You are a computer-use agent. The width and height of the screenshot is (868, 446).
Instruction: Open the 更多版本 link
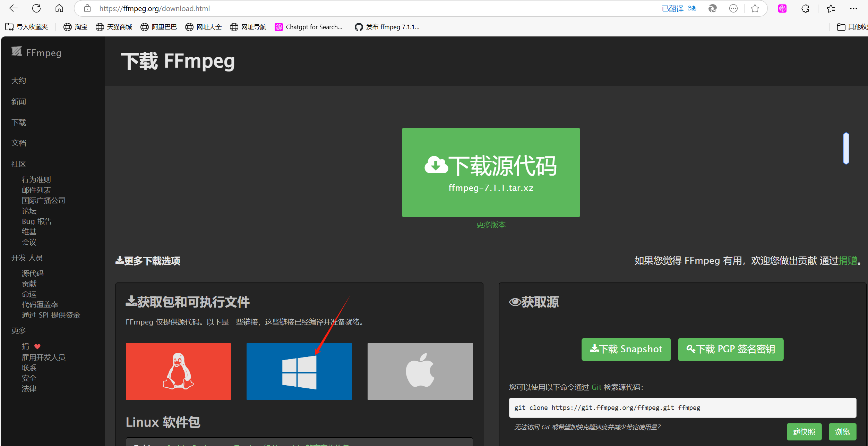491,225
